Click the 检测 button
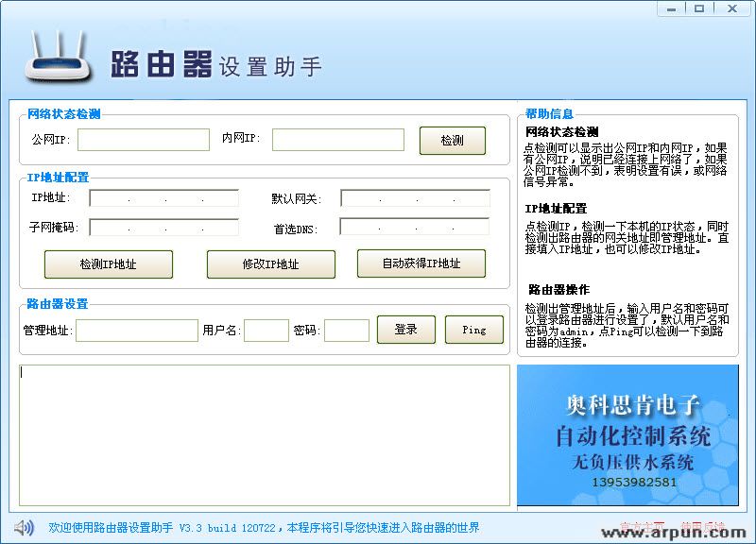This screenshot has width=756, height=544. click(452, 141)
